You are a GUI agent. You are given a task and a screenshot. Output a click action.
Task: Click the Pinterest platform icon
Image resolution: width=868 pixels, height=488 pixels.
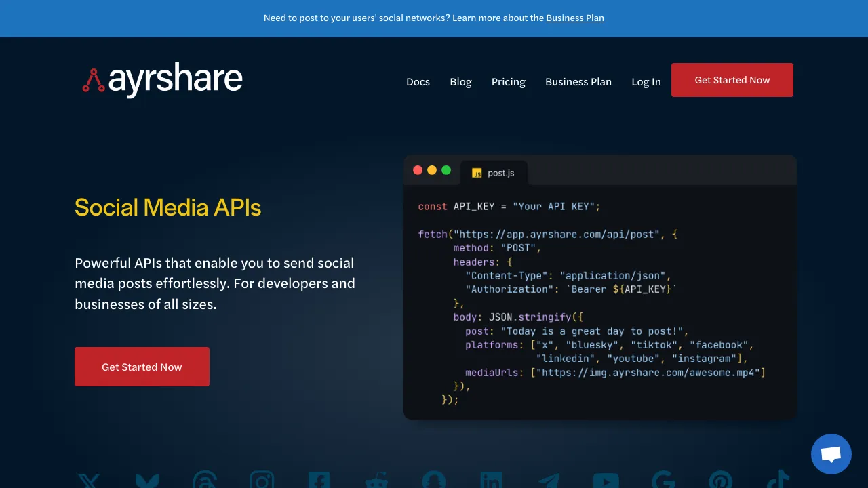coord(720,480)
